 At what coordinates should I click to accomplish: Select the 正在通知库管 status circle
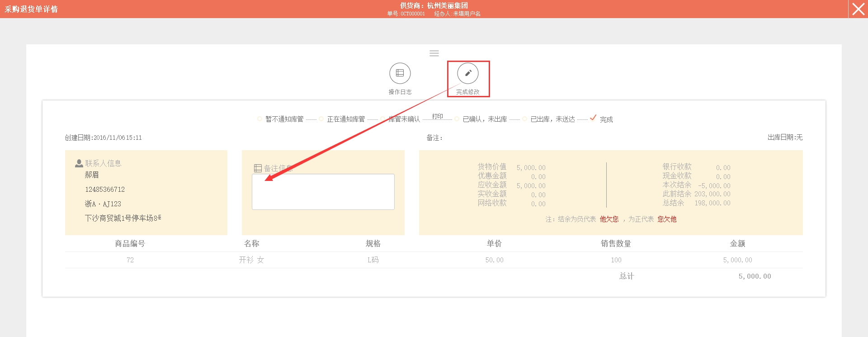click(x=321, y=119)
